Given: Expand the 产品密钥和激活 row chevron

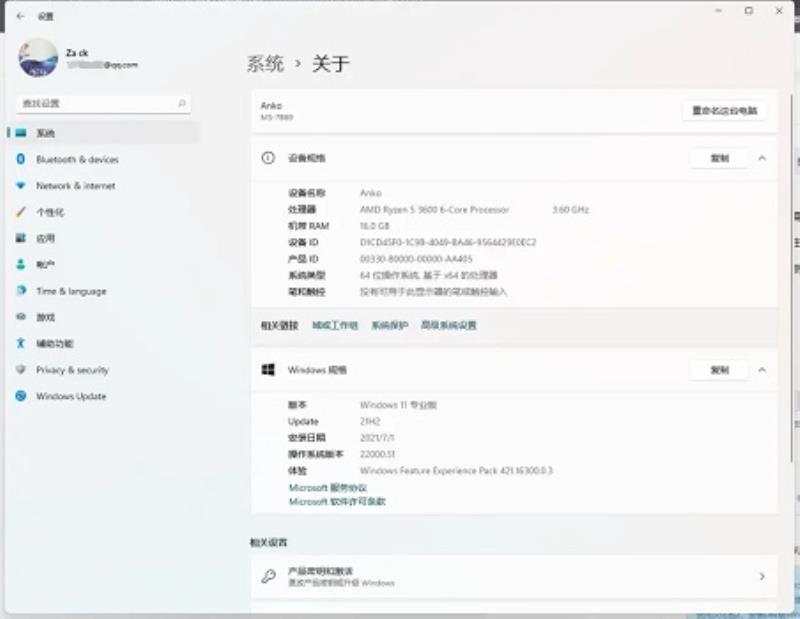Looking at the screenshot, I should tap(762, 576).
